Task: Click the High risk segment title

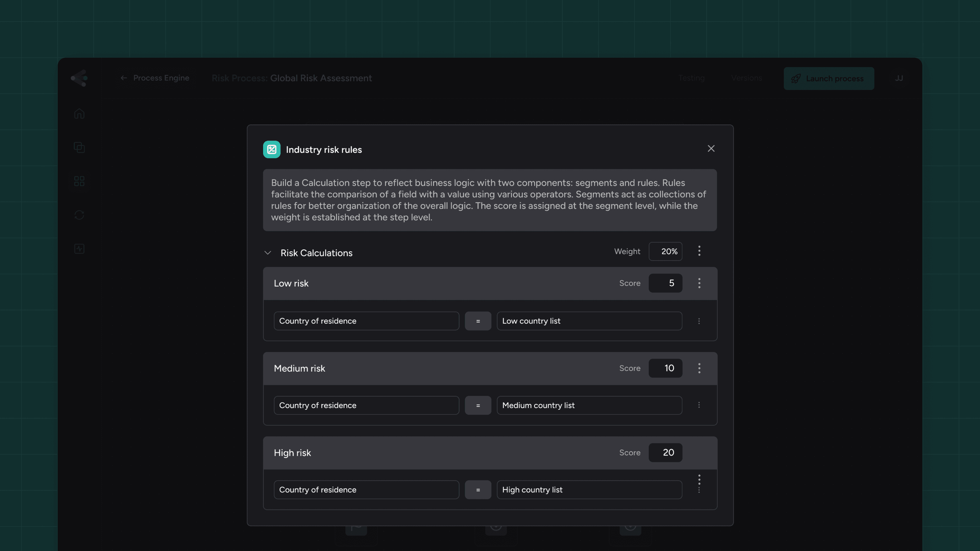Action: pos(292,453)
